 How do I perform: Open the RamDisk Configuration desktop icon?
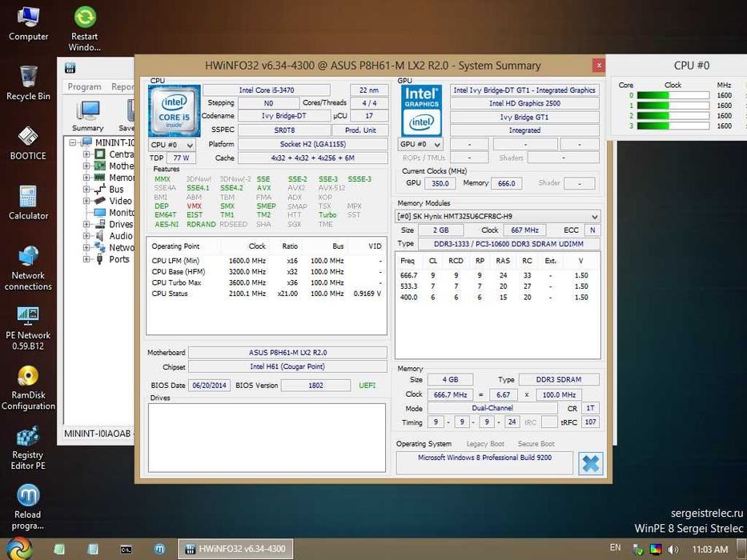tap(28, 376)
